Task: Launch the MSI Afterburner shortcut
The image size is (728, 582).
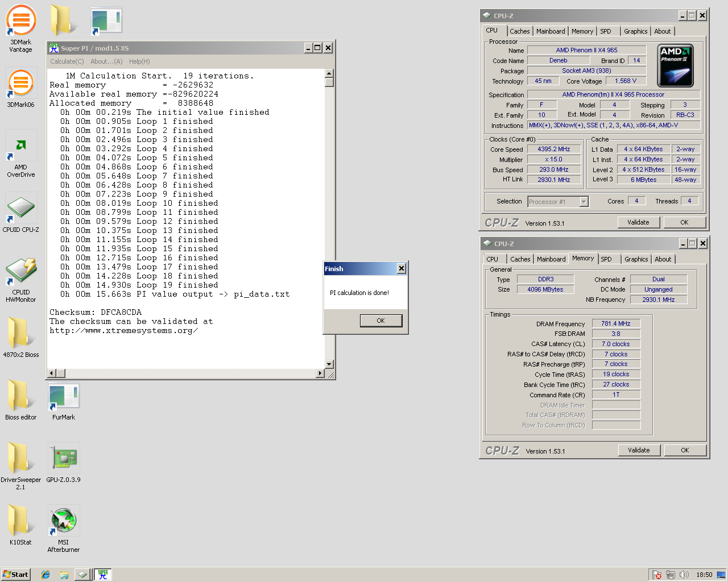Action: (64, 529)
